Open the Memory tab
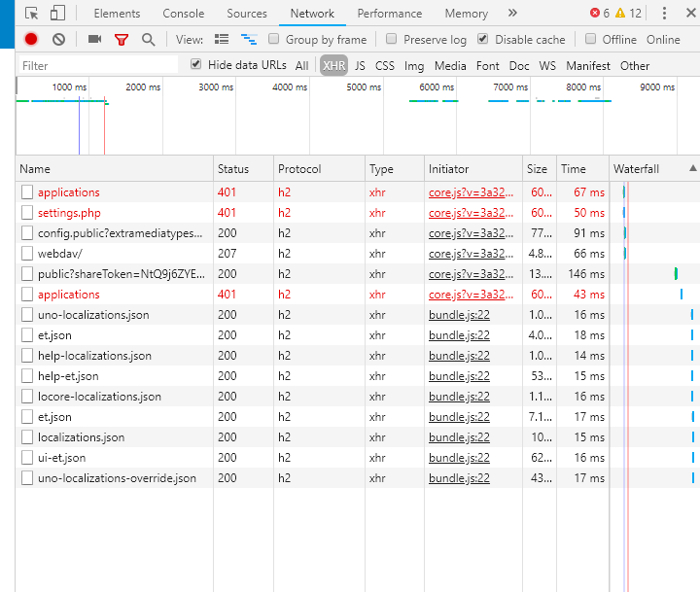 point(467,14)
